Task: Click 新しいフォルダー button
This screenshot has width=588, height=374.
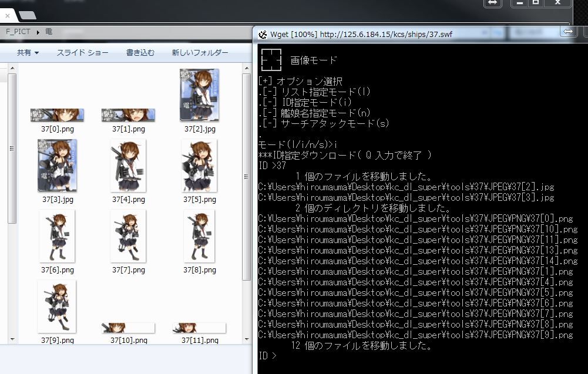Action: (x=200, y=53)
